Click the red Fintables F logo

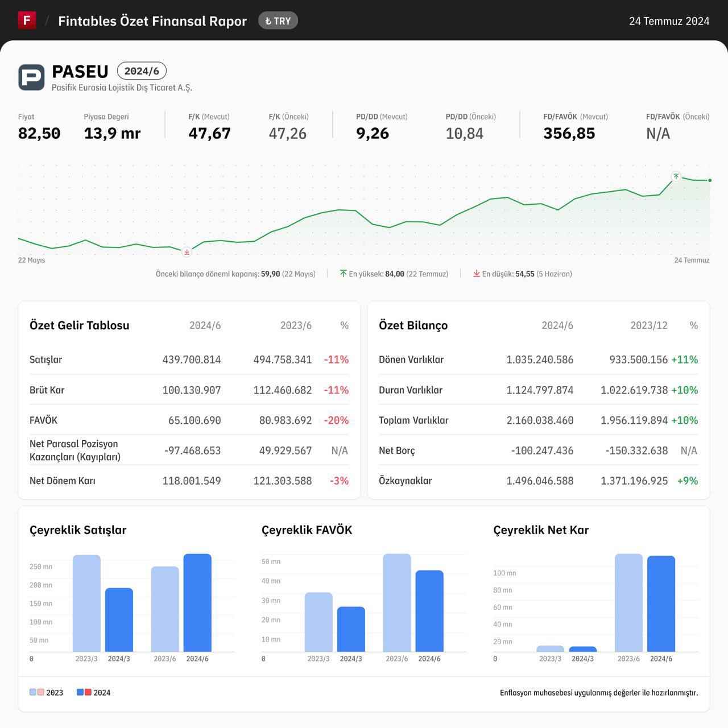click(x=27, y=20)
